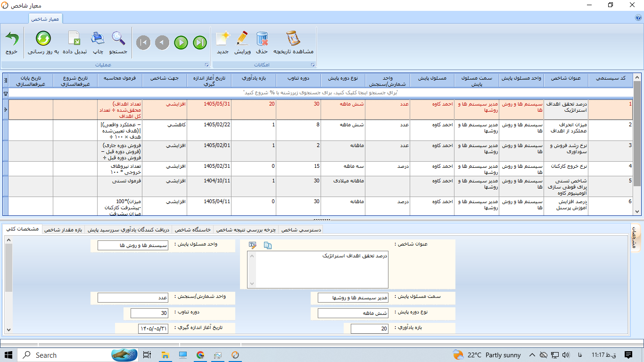Jump to last record green button

coord(200,43)
